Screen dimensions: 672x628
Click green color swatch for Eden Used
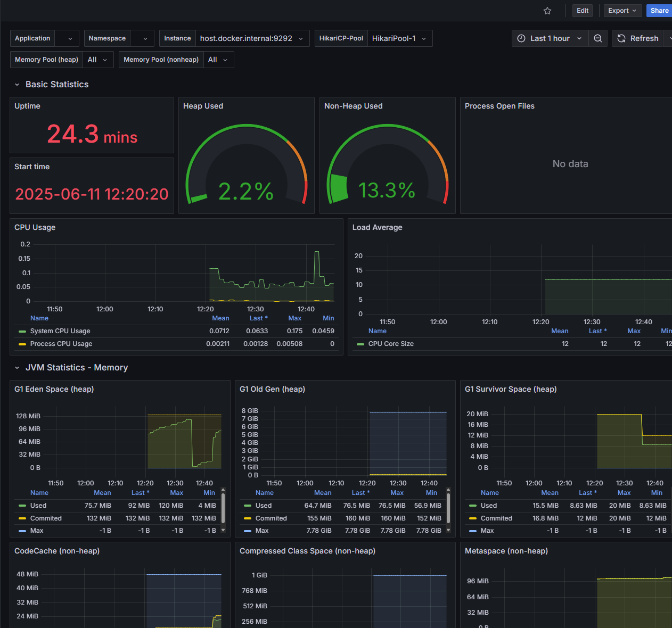[x=22, y=506]
